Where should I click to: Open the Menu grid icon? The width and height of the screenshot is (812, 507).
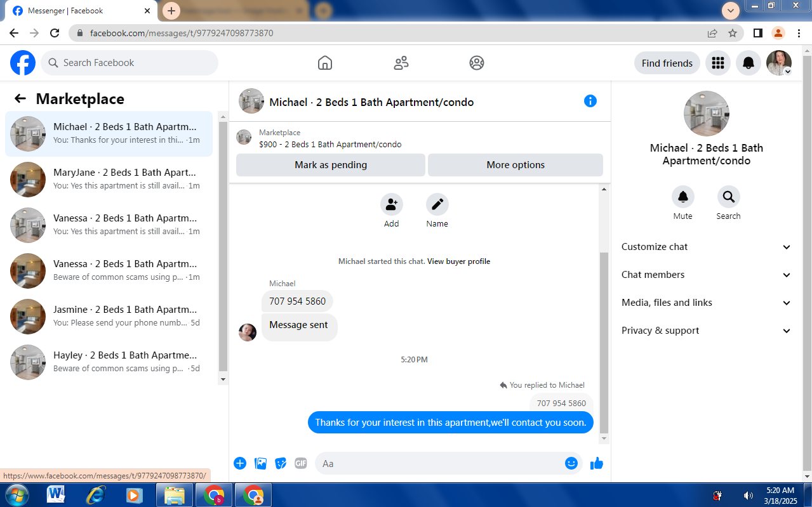(718, 63)
